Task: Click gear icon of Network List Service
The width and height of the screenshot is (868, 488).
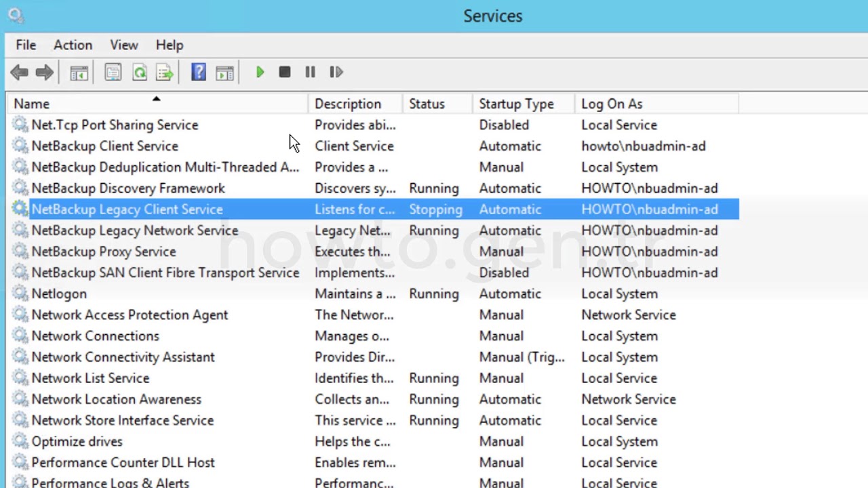Action: point(20,378)
